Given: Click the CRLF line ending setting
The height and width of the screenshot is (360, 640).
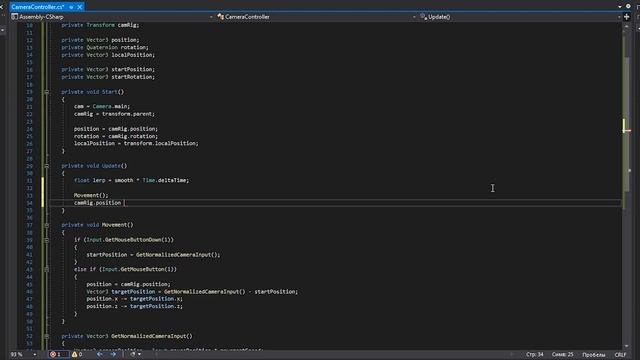Looking at the screenshot, I should pyautogui.click(x=620, y=355).
